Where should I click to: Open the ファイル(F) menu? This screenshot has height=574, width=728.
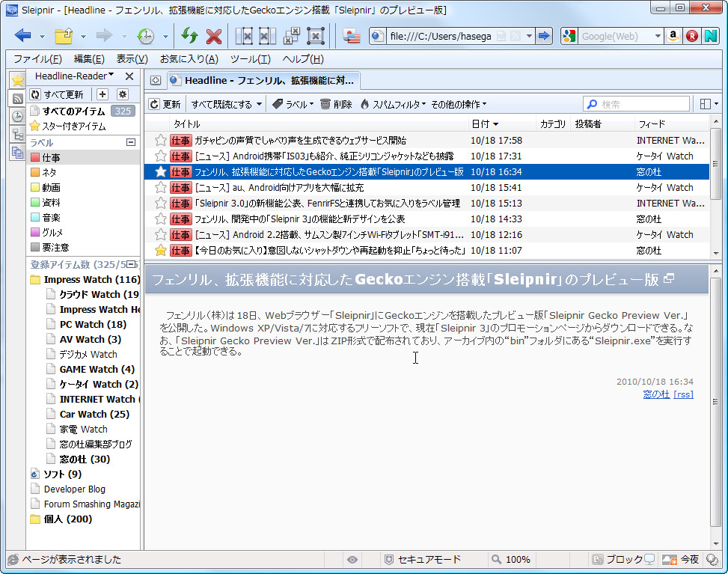(x=37, y=59)
